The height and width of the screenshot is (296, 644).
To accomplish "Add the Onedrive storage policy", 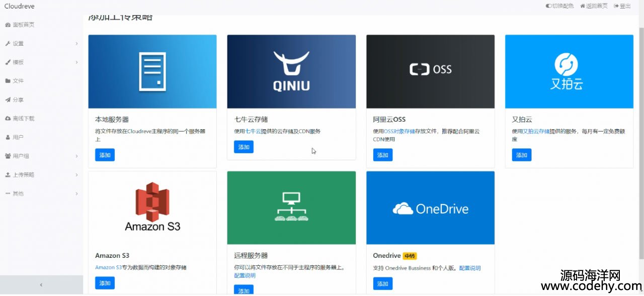I will 383,283.
